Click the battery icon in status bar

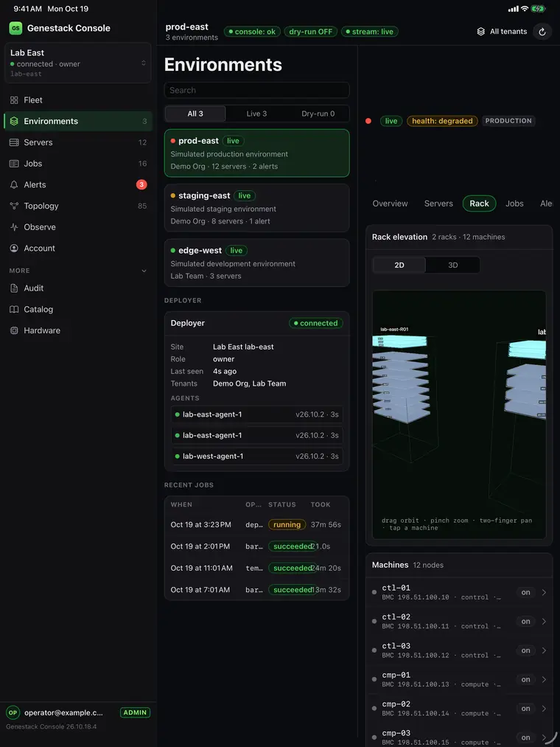(539, 9)
